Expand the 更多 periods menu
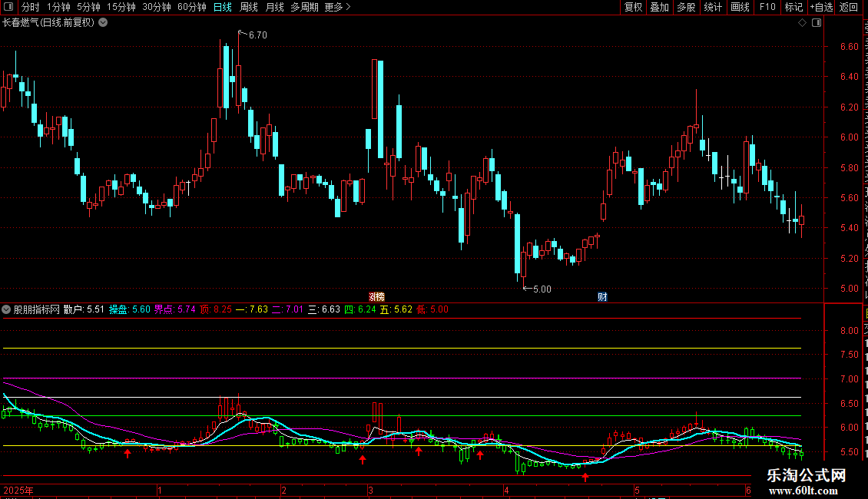868x499 pixels. tap(337, 7)
